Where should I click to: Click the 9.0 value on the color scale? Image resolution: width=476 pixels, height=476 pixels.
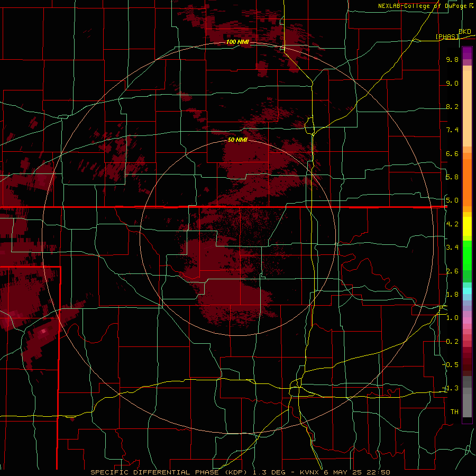tap(452, 83)
